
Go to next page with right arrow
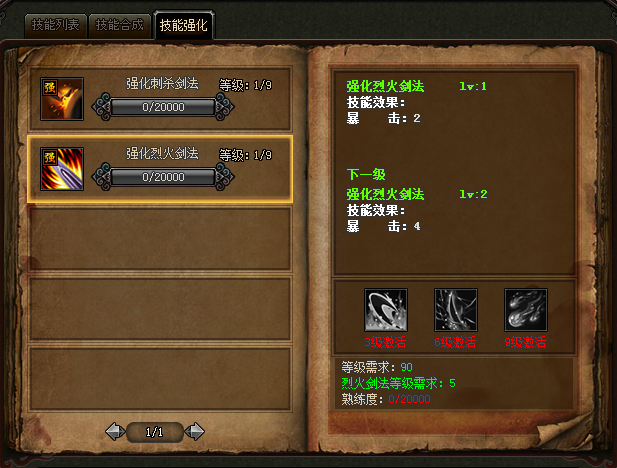[x=195, y=432]
